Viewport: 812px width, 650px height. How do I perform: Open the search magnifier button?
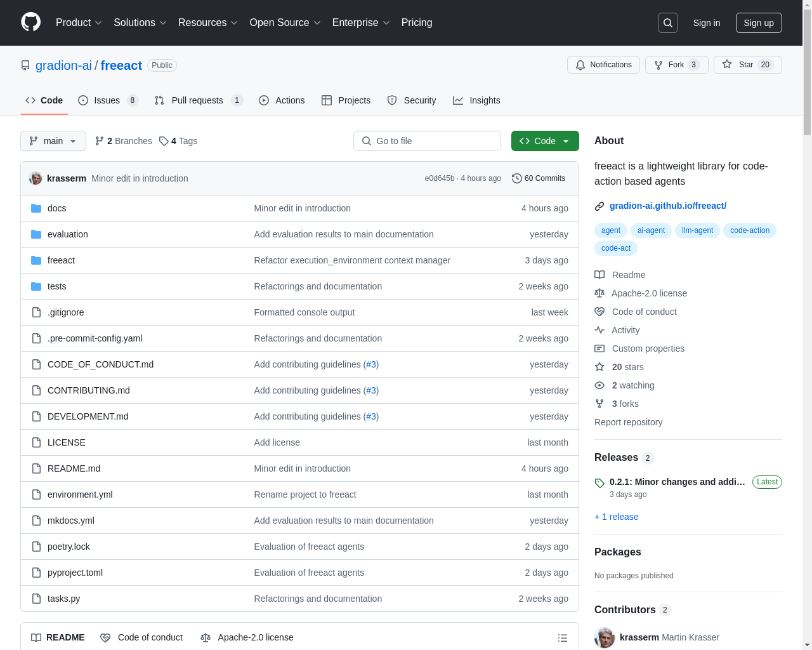coord(668,23)
